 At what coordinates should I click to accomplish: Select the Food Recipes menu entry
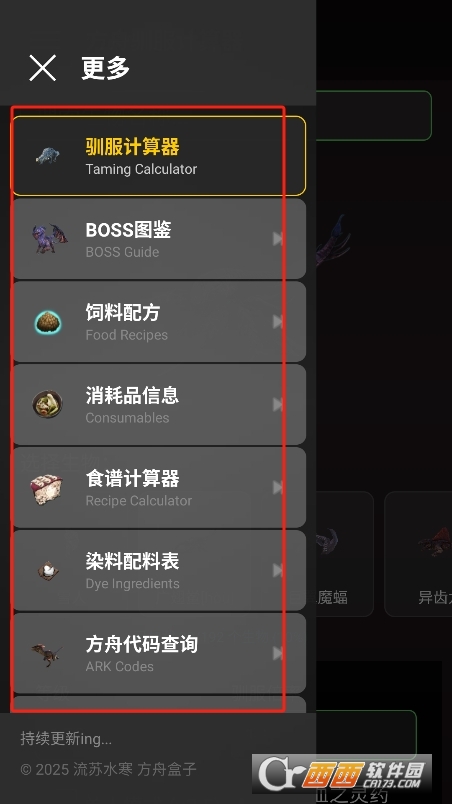click(158, 321)
